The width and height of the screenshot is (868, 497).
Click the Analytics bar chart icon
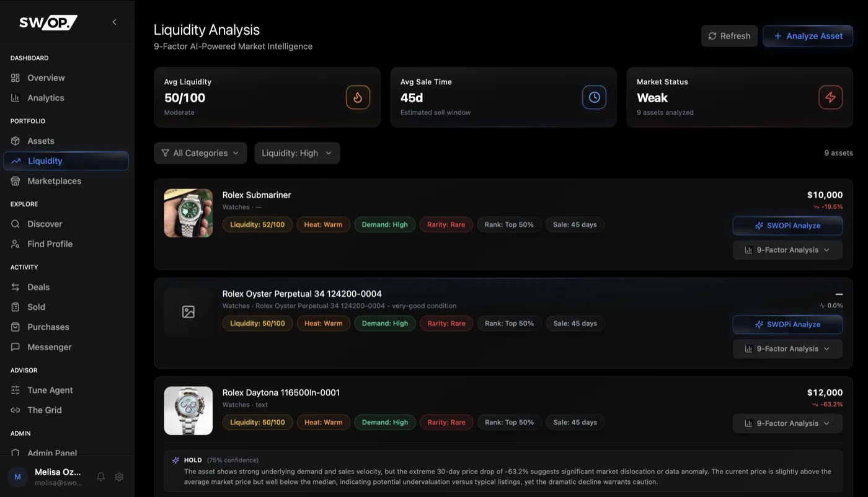click(x=15, y=98)
